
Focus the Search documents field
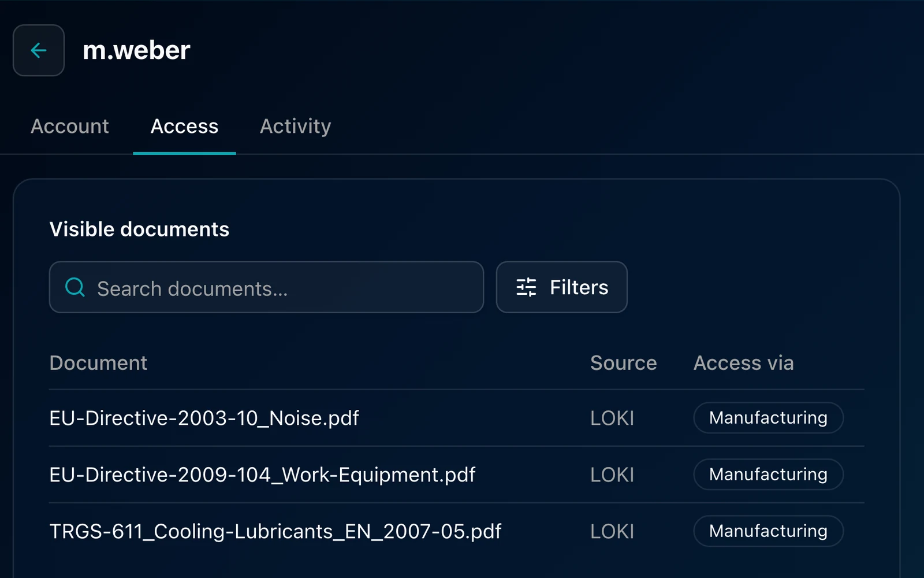[266, 287]
